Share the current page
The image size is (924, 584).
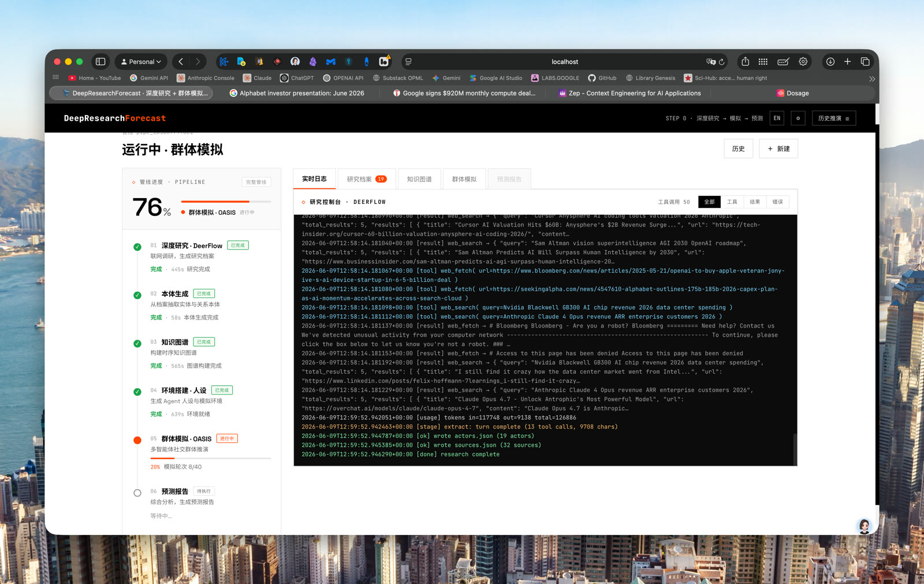(746, 62)
